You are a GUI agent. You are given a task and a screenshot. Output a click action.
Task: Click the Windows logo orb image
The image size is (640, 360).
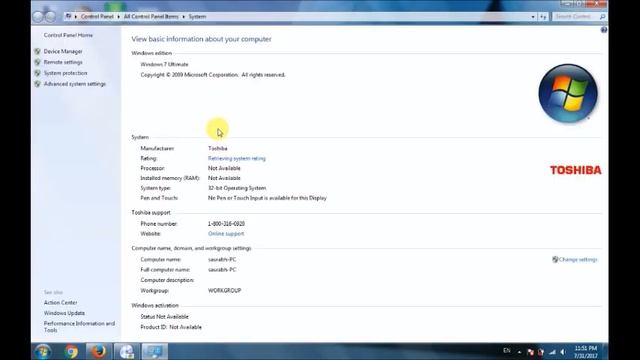click(x=568, y=93)
